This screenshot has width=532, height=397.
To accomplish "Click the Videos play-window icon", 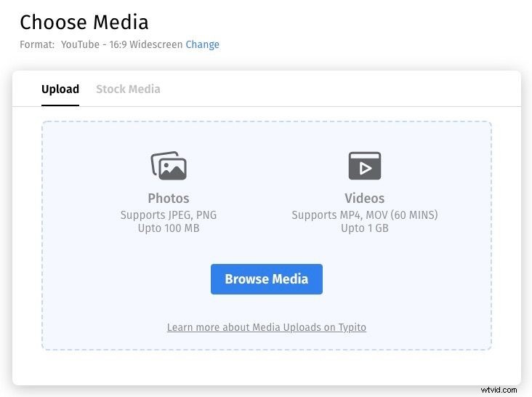I will (x=364, y=166).
